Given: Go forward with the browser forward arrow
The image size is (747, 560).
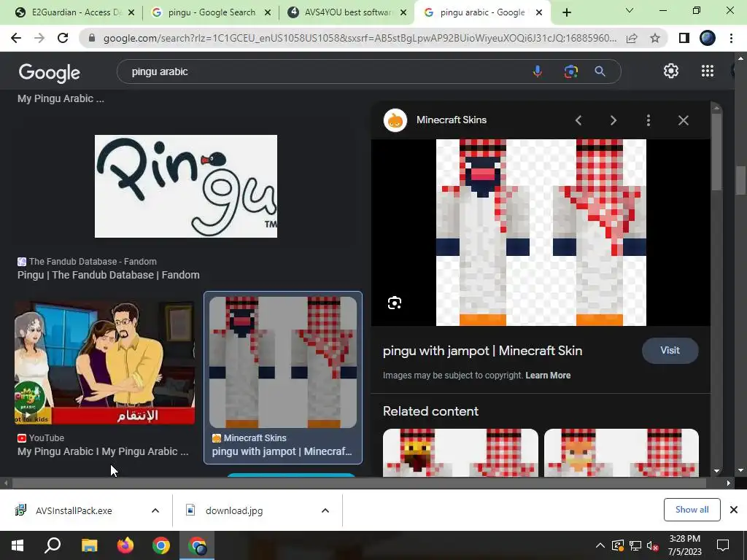Looking at the screenshot, I should [39, 38].
